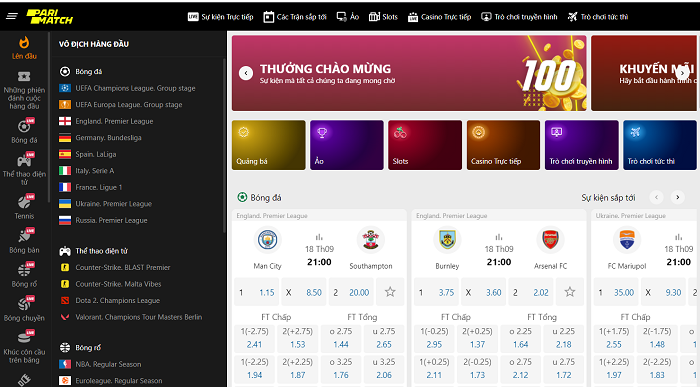Show previous promotional banner
Image resolution: width=700 pixels, height=387 pixels.
[246, 73]
